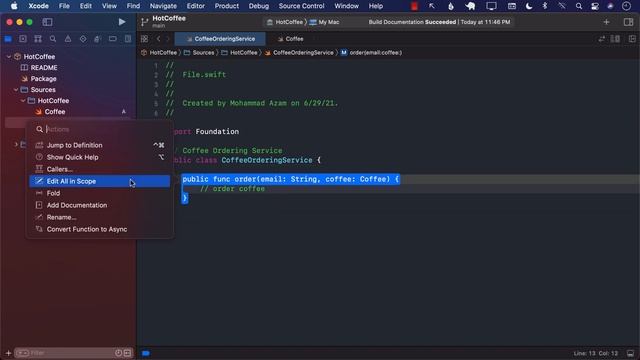Click CoffeeOrderingService in the jump bar

pyautogui.click(x=299, y=53)
